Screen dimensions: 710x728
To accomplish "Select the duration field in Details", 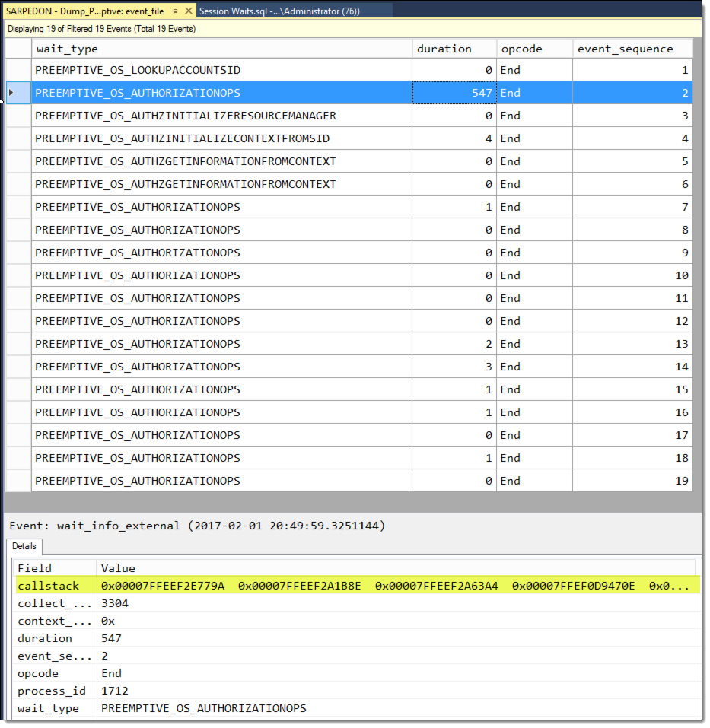I will (357, 638).
